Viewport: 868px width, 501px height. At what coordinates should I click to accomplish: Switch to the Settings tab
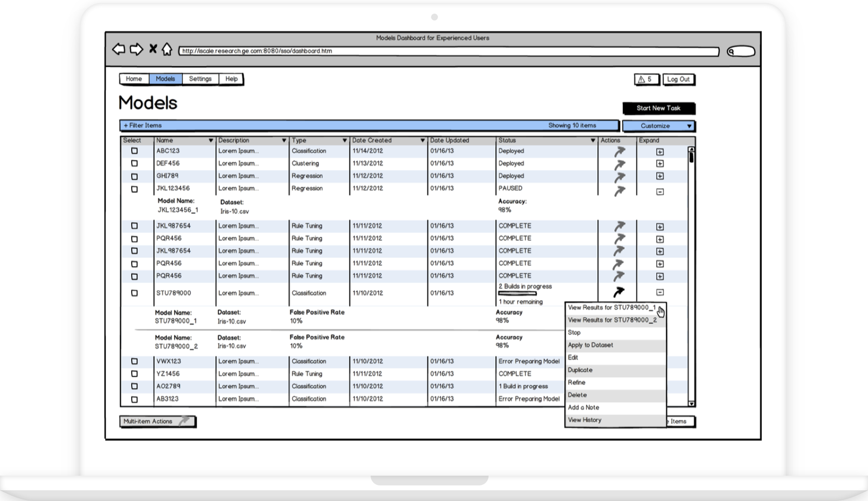[x=200, y=79]
